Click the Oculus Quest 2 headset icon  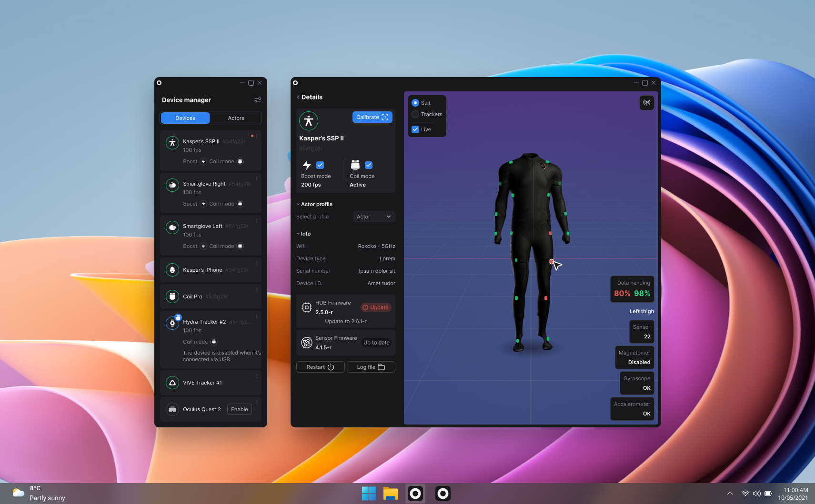(172, 409)
